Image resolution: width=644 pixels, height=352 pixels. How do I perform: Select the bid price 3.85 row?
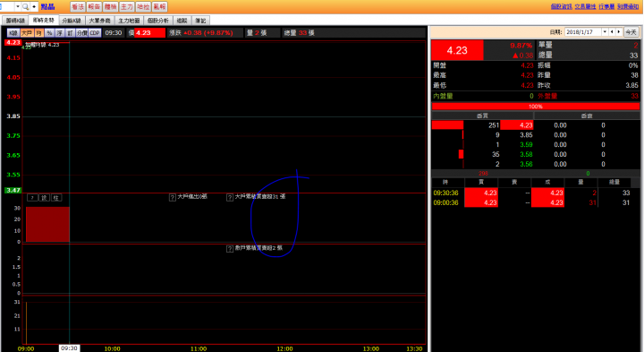pos(535,135)
